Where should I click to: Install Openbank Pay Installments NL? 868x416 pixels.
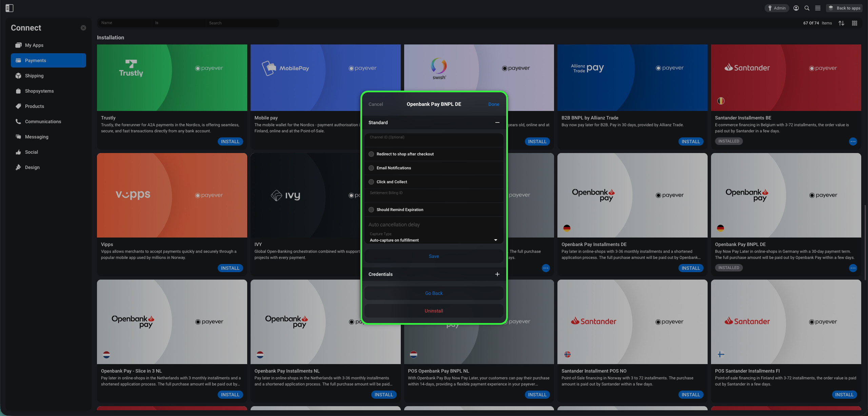point(384,395)
